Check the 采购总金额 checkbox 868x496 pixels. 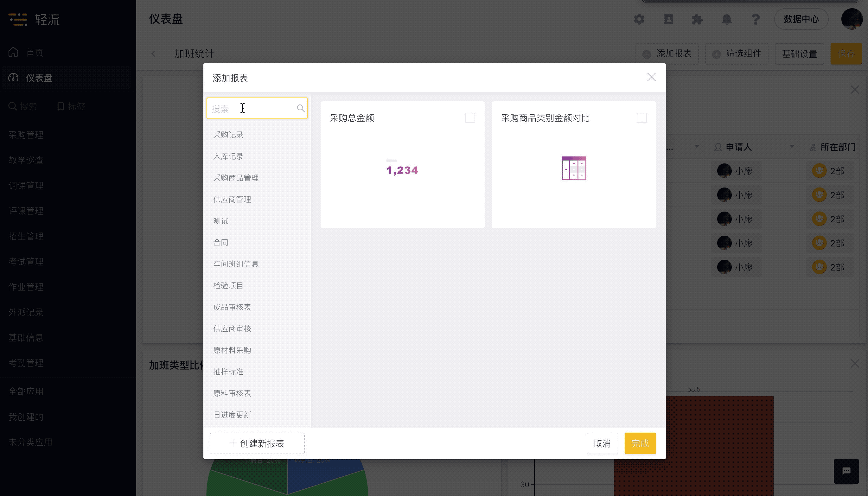(470, 118)
